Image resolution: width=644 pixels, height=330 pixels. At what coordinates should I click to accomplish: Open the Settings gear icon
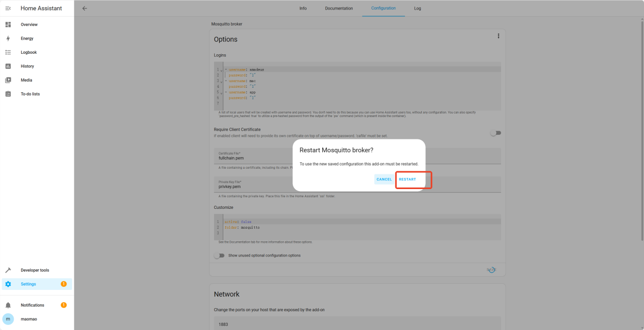pos(8,284)
